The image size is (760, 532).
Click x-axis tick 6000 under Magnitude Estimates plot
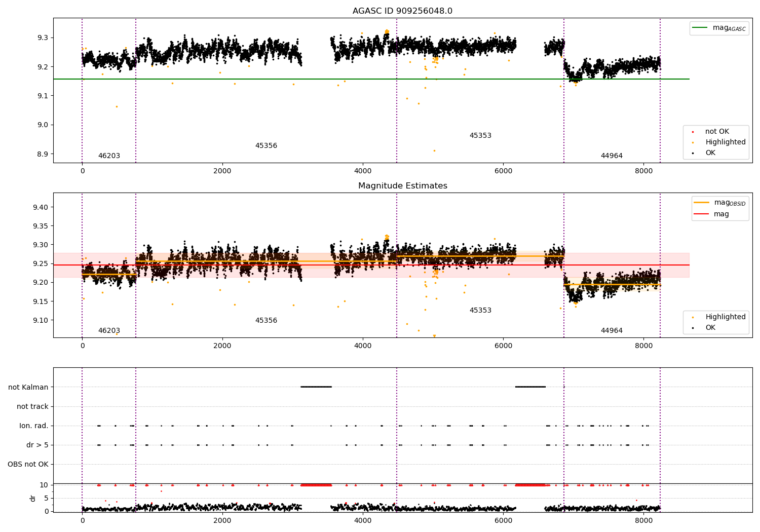503,346
